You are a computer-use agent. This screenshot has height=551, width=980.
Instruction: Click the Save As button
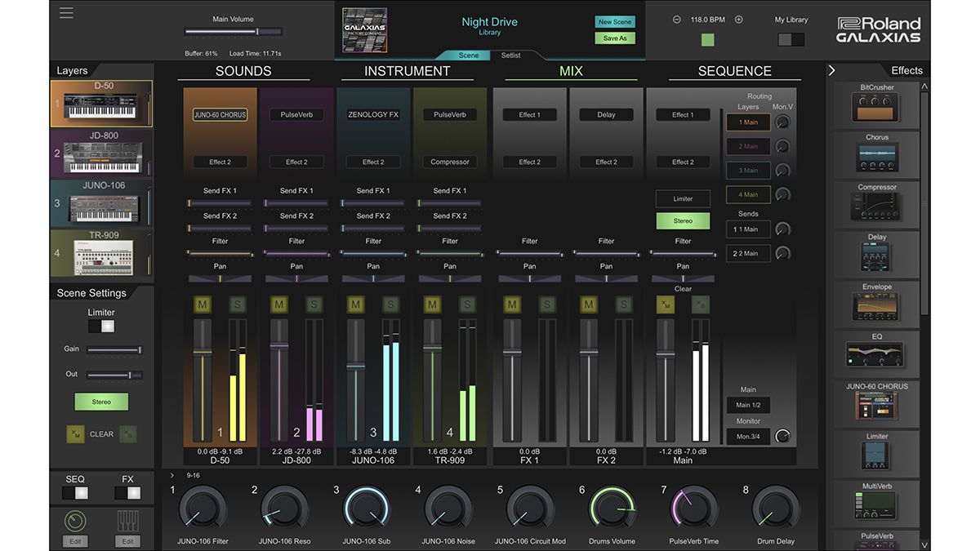(x=615, y=38)
